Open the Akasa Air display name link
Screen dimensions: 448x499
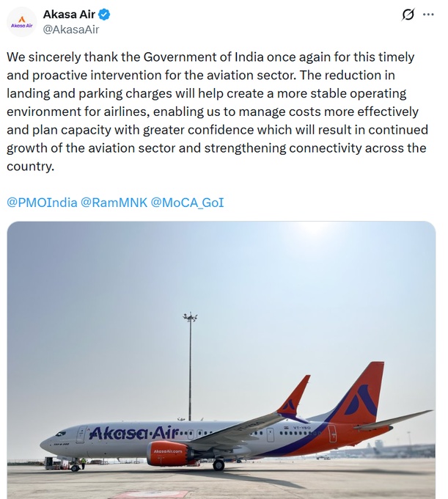pos(70,14)
